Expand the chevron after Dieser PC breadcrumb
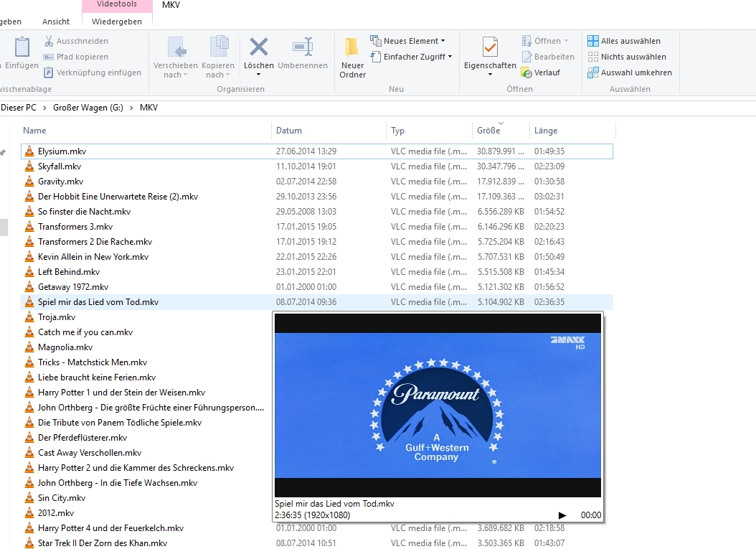Image resolution: width=756 pixels, height=549 pixels. pos(44,108)
